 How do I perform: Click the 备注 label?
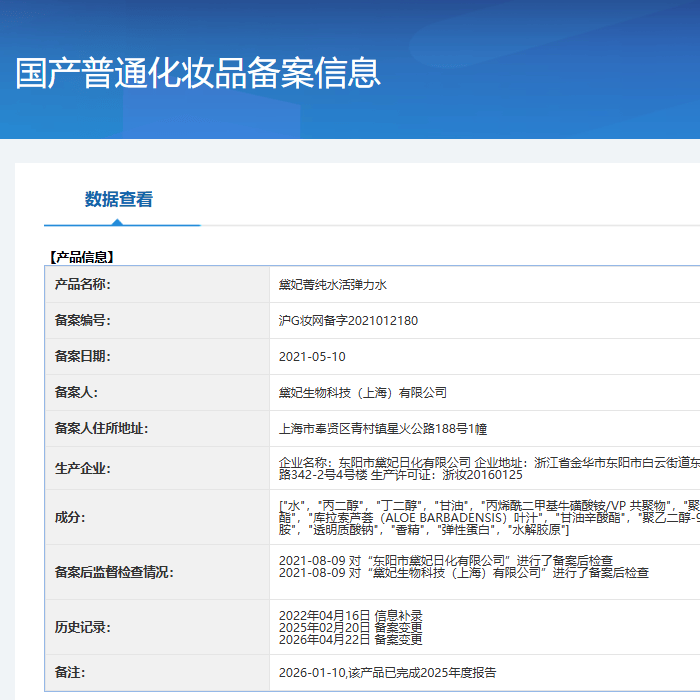(x=70, y=672)
